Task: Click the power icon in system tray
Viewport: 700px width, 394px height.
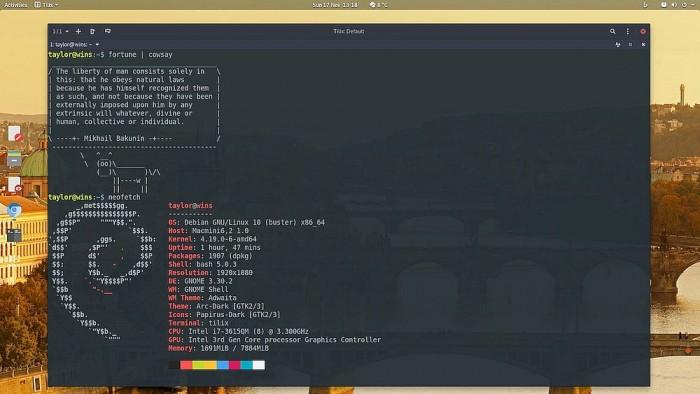Action: pos(684,5)
